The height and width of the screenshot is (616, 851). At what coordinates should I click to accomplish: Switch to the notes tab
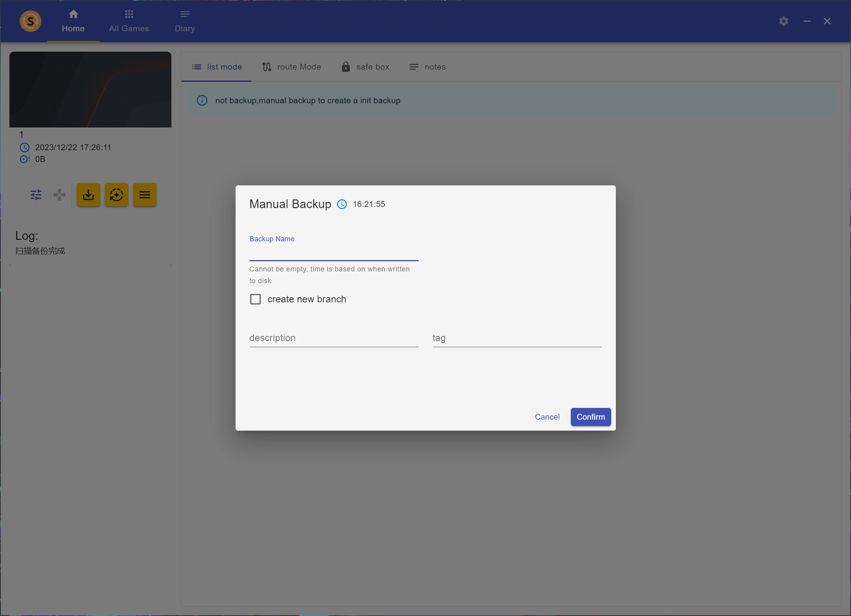[427, 66]
